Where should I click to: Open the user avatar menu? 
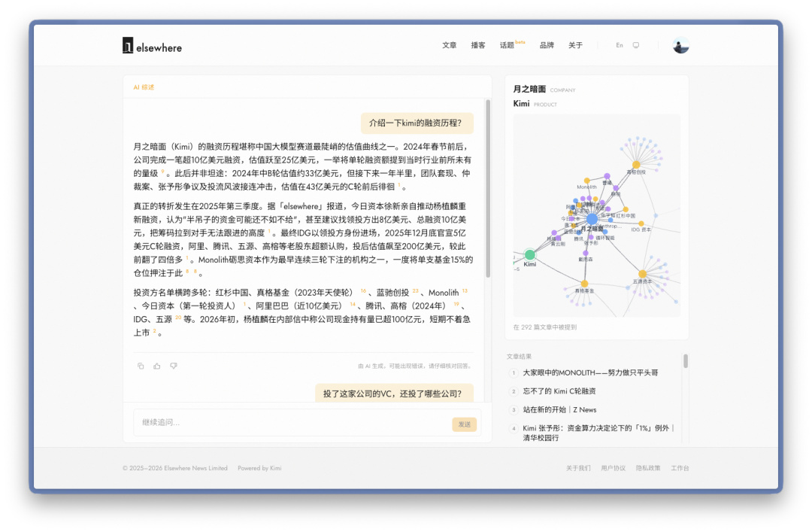tap(680, 46)
